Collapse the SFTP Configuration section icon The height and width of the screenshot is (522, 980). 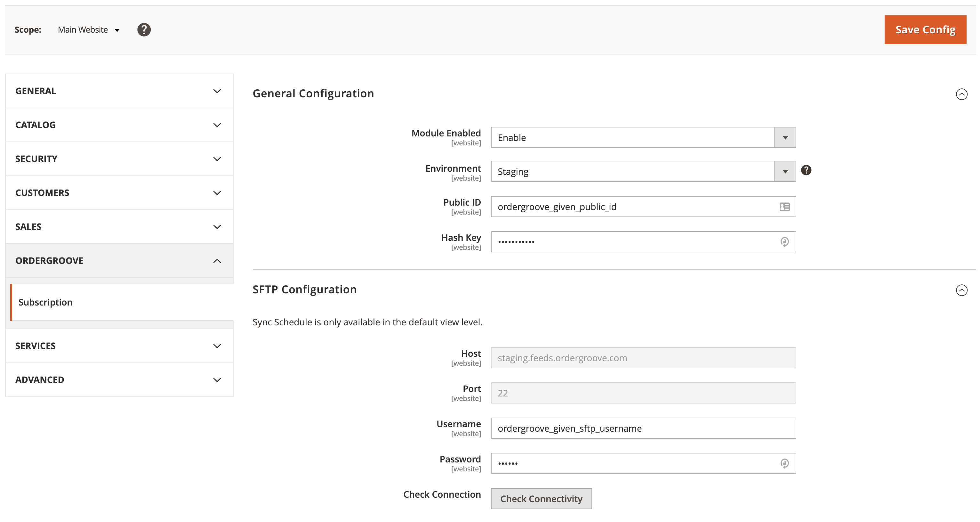[x=961, y=290]
